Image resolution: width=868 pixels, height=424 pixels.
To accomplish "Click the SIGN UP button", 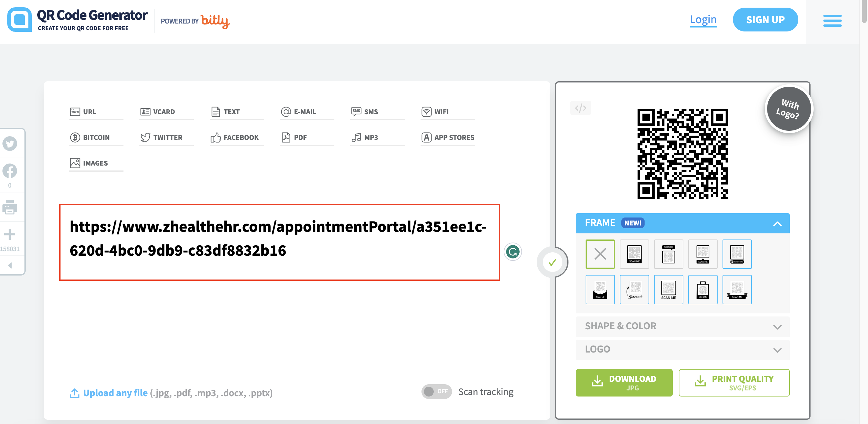I will point(765,20).
